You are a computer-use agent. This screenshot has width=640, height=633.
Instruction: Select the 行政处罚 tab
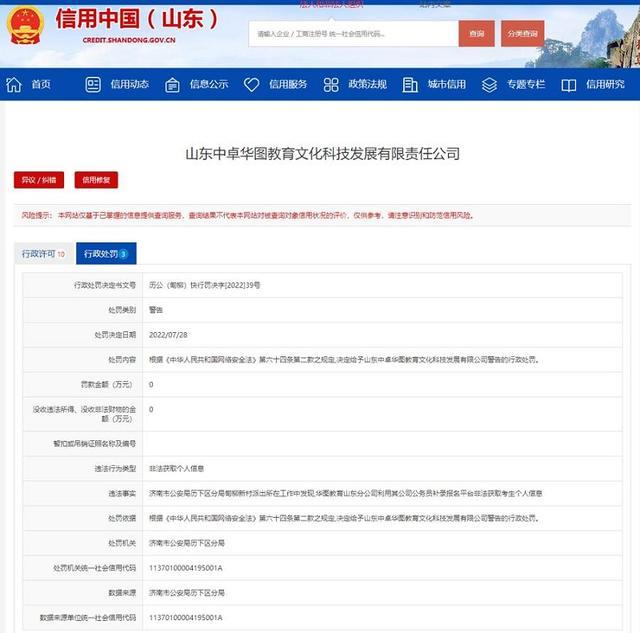pos(106,253)
